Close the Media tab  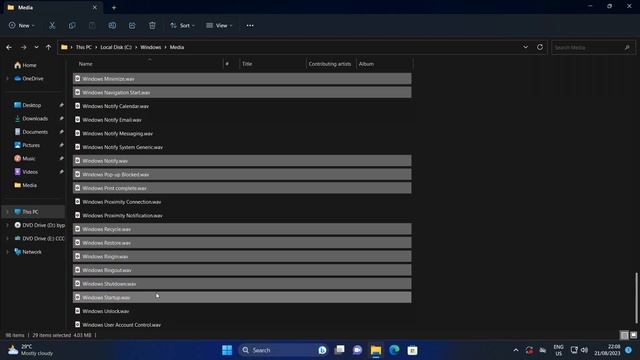[95, 7]
